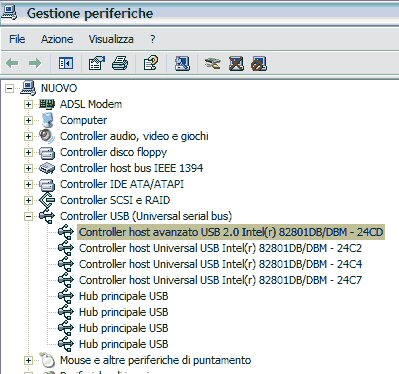The image size is (399, 374).
Task: Open the Visualizza menu
Action: pos(111,39)
